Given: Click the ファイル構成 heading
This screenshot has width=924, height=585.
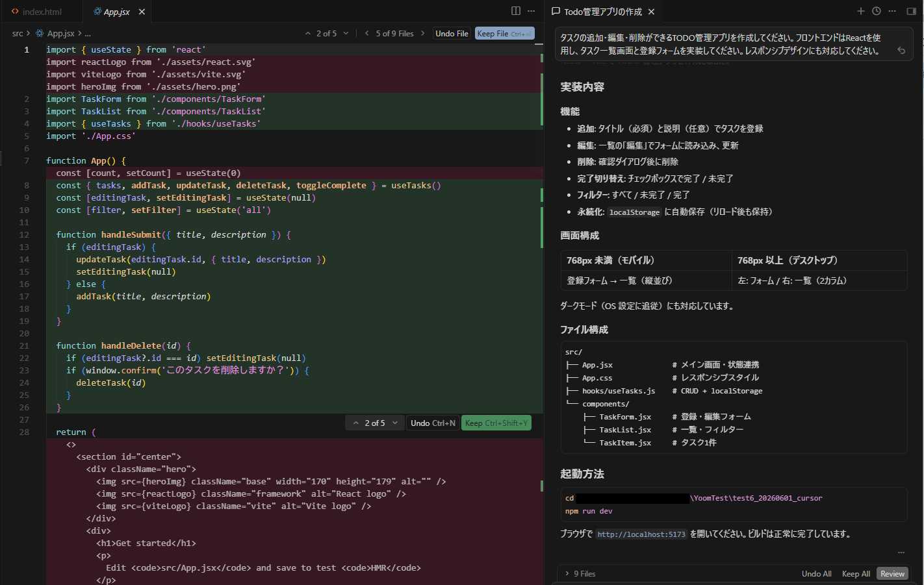Looking at the screenshot, I should [584, 330].
